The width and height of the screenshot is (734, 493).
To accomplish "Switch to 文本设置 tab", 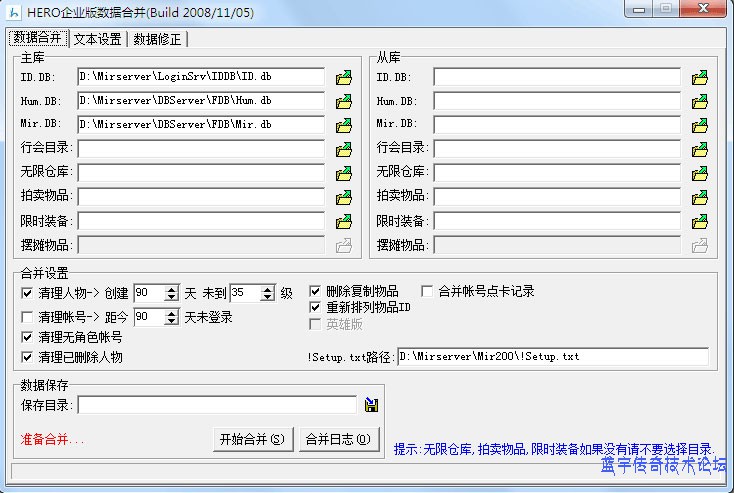I will 98,39.
